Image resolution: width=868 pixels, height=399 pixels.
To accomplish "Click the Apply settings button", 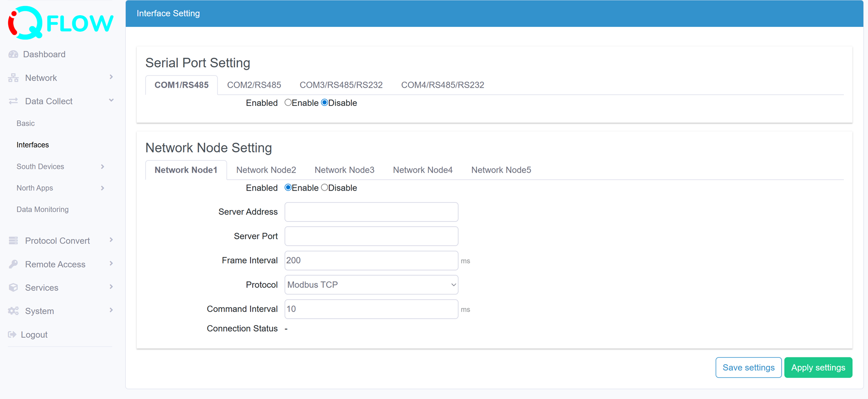I will (818, 367).
